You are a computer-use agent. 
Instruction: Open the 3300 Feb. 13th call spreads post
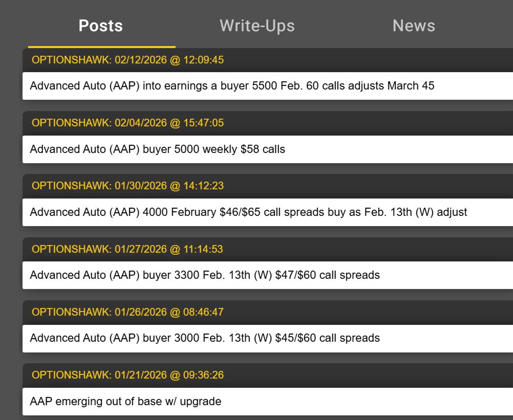(x=205, y=275)
